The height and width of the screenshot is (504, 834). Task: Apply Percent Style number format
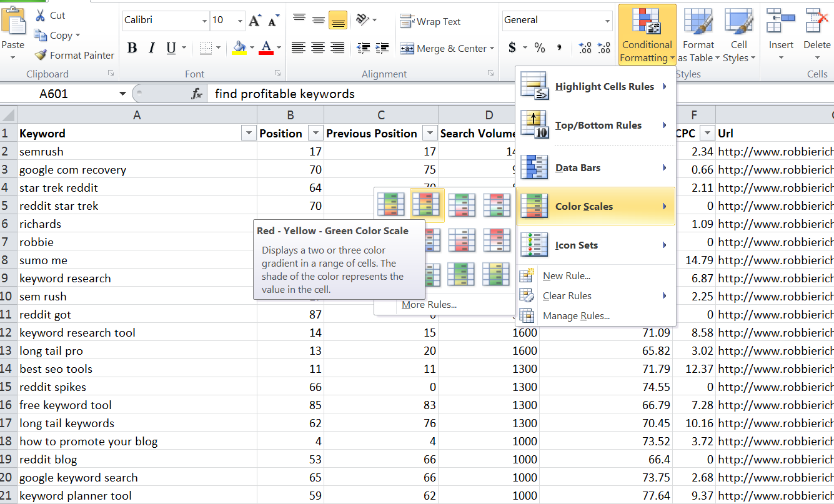pyautogui.click(x=539, y=47)
